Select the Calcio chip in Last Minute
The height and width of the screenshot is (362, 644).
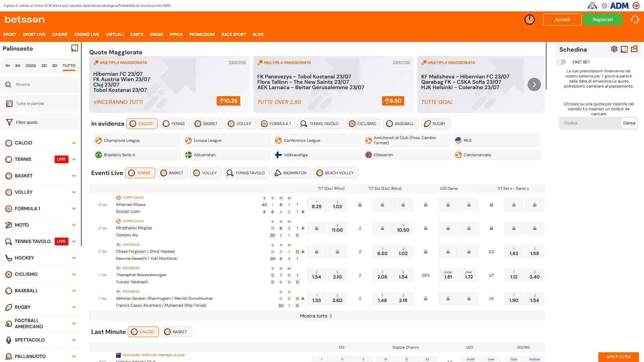pyautogui.click(x=143, y=332)
